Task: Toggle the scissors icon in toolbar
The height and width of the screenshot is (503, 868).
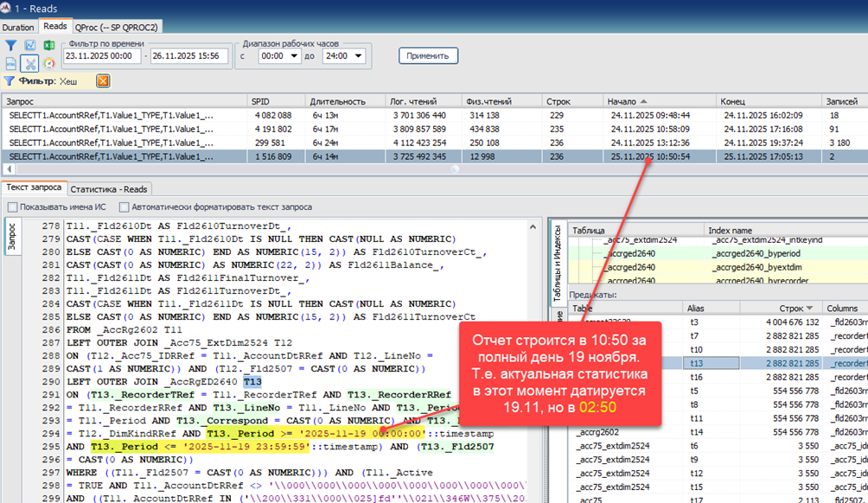Action: [x=29, y=63]
